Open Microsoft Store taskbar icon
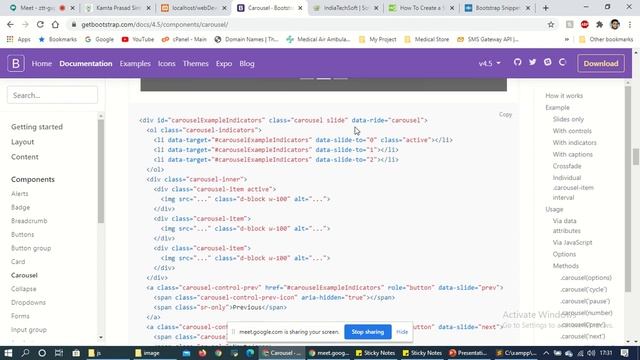Screen dimensions: 640x360 tap(76, 353)
